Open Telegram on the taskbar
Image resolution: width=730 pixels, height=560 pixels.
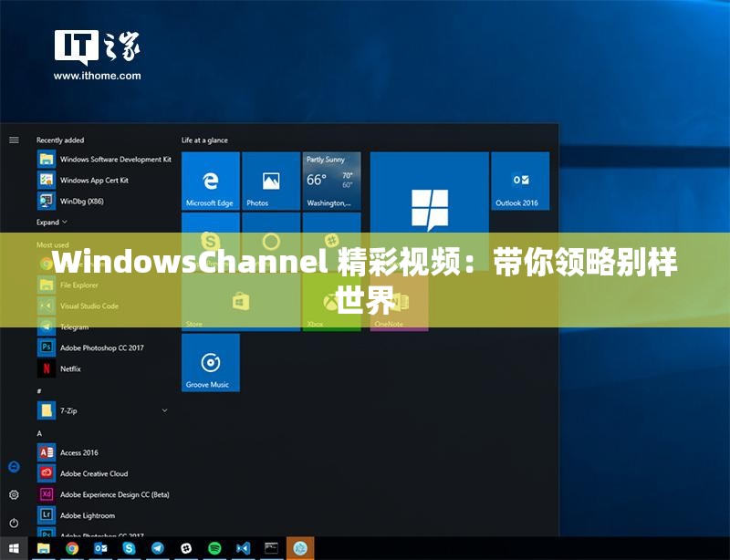pos(157,548)
